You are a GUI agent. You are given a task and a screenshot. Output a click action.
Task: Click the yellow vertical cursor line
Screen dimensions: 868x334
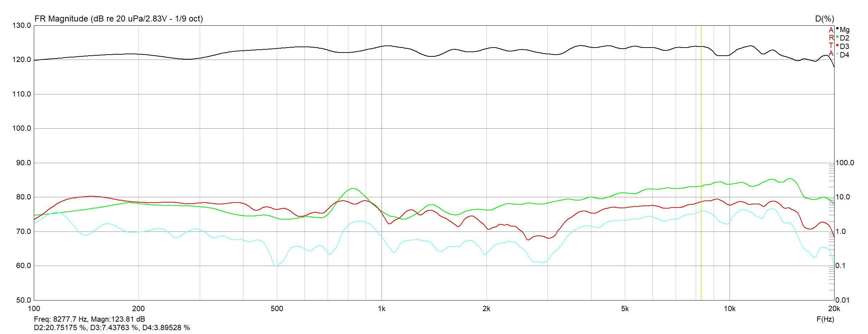tap(701, 141)
